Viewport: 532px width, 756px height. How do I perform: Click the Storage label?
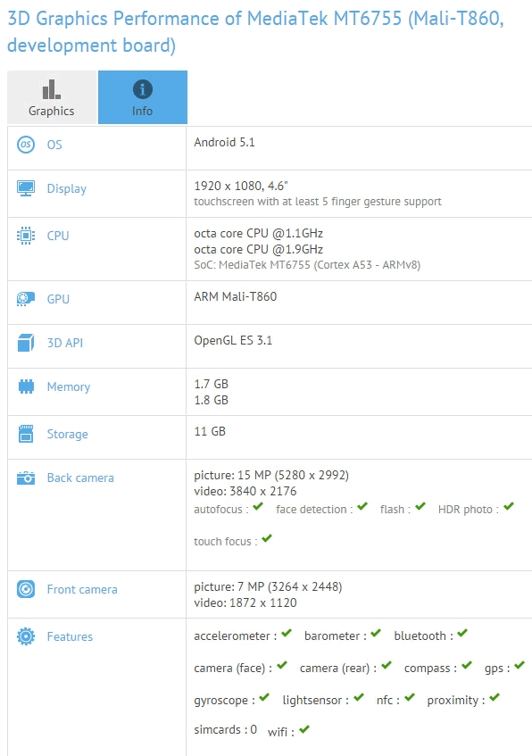point(68,434)
